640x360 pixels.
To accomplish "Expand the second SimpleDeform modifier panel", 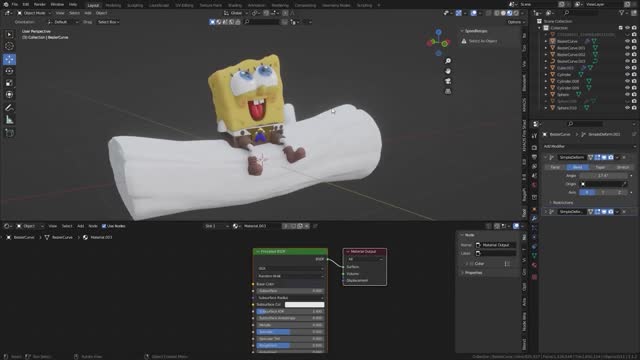I will (x=546, y=212).
